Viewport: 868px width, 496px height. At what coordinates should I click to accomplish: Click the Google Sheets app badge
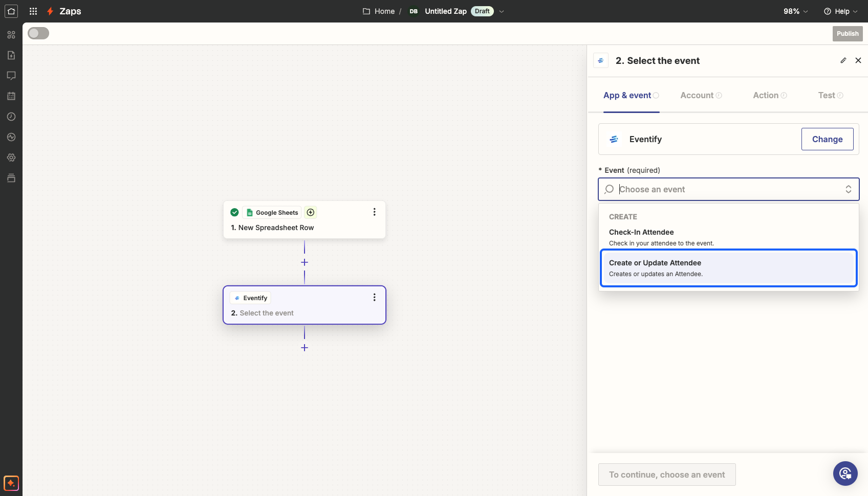[272, 212]
